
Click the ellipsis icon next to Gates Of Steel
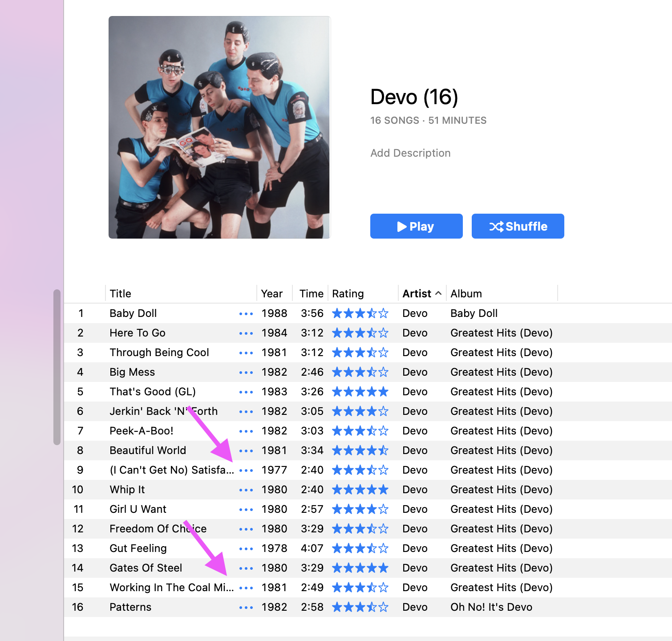pyautogui.click(x=246, y=568)
